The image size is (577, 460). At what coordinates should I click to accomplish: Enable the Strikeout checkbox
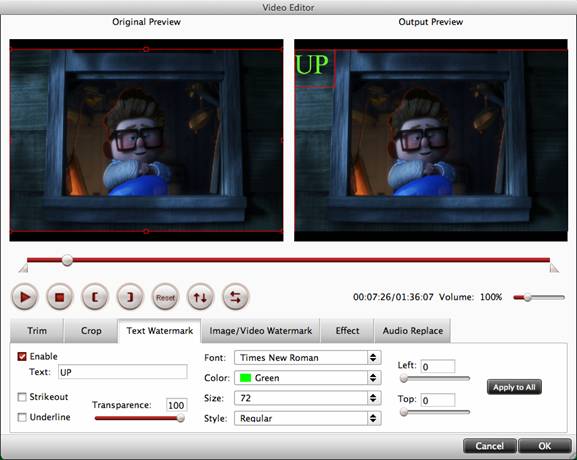(22, 397)
